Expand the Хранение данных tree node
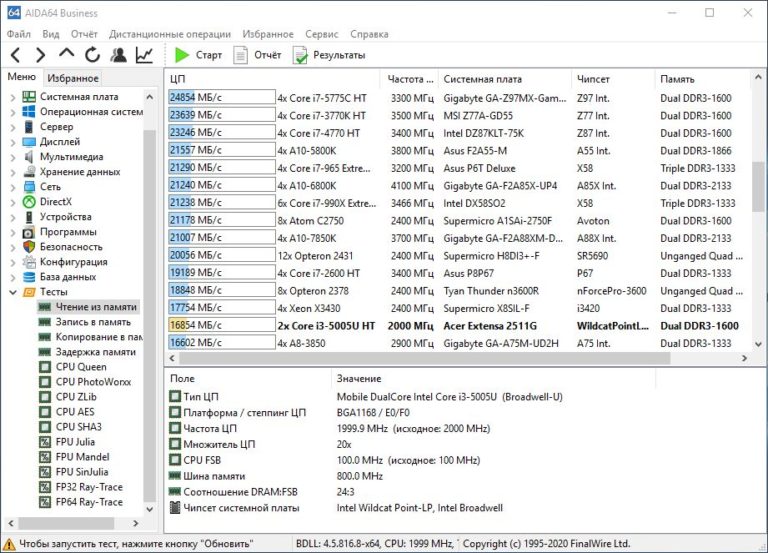Screen dimensions: 768x553 tap(13, 172)
